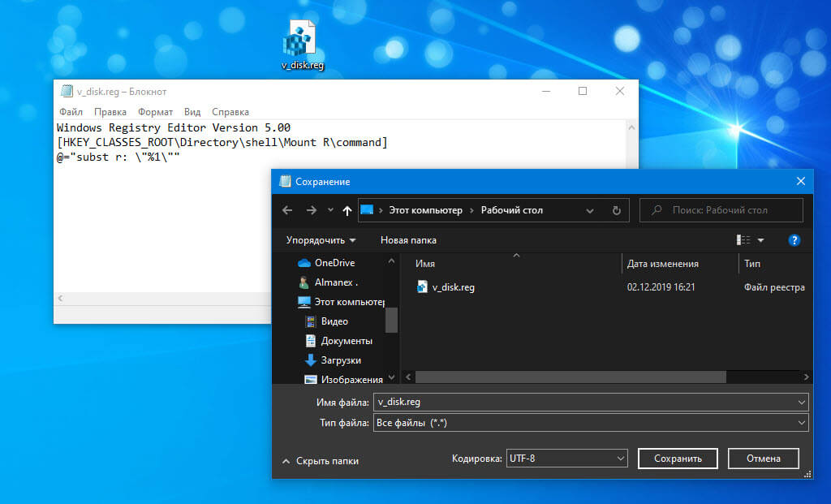Click the HKEY_CLASSES_ROOT line in Notepad
The width and height of the screenshot is (831, 504).
click(222, 143)
